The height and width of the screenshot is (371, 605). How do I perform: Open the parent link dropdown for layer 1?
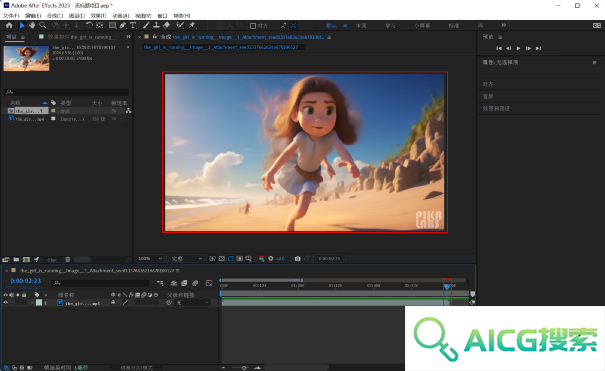193,303
